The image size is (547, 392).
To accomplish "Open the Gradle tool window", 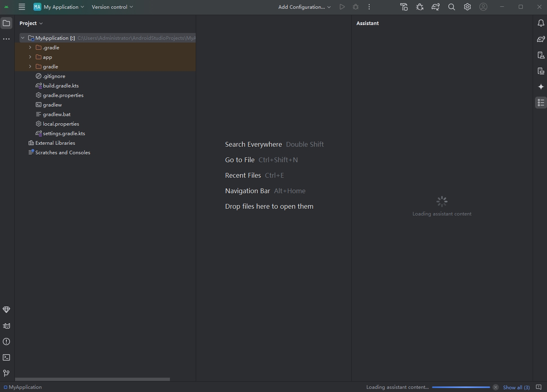I will (x=541, y=39).
